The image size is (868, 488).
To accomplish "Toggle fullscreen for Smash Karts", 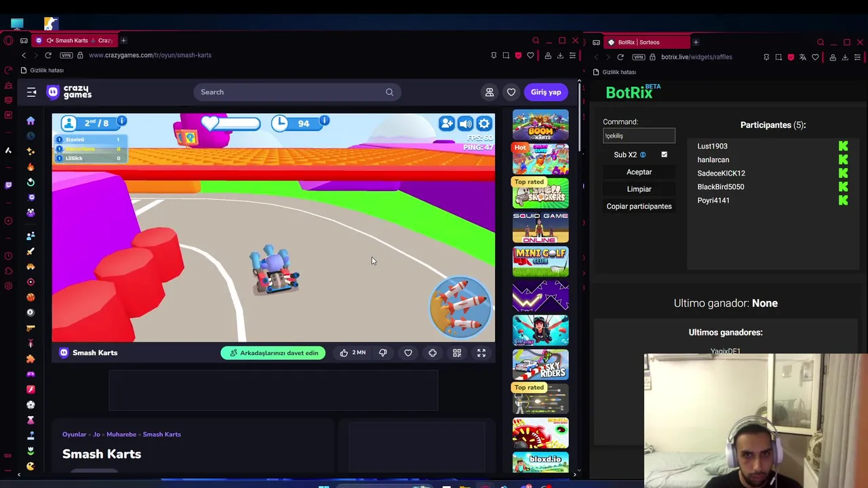I will coord(481,352).
